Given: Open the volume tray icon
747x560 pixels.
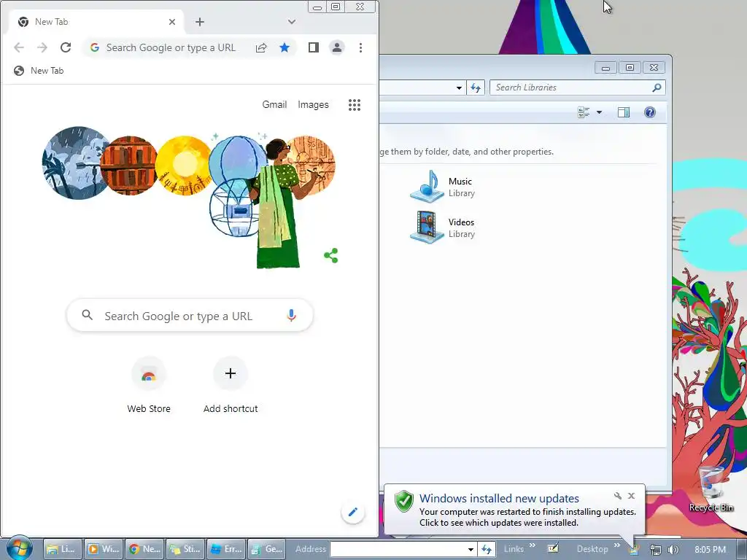Looking at the screenshot, I should (x=673, y=550).
